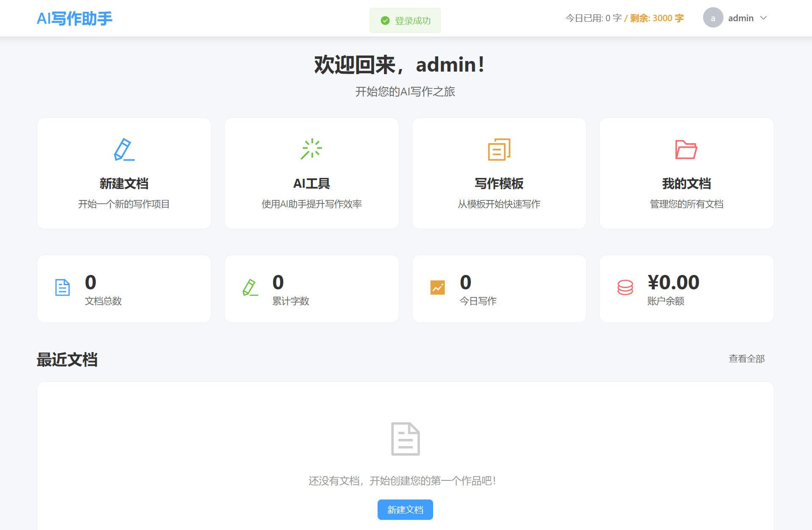Click the template icon on 写作模板 card

click(499, 149)
